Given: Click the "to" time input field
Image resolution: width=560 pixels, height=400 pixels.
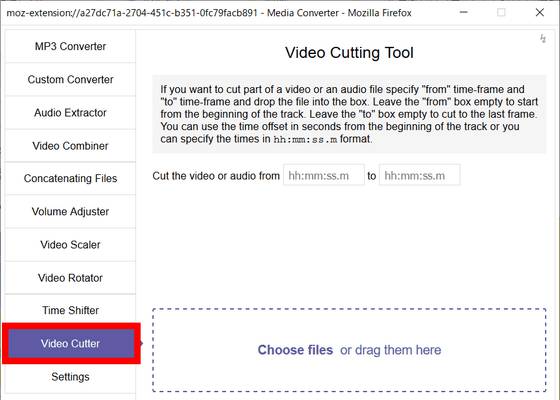Looking at the screenshot, I should coord(420,175).
